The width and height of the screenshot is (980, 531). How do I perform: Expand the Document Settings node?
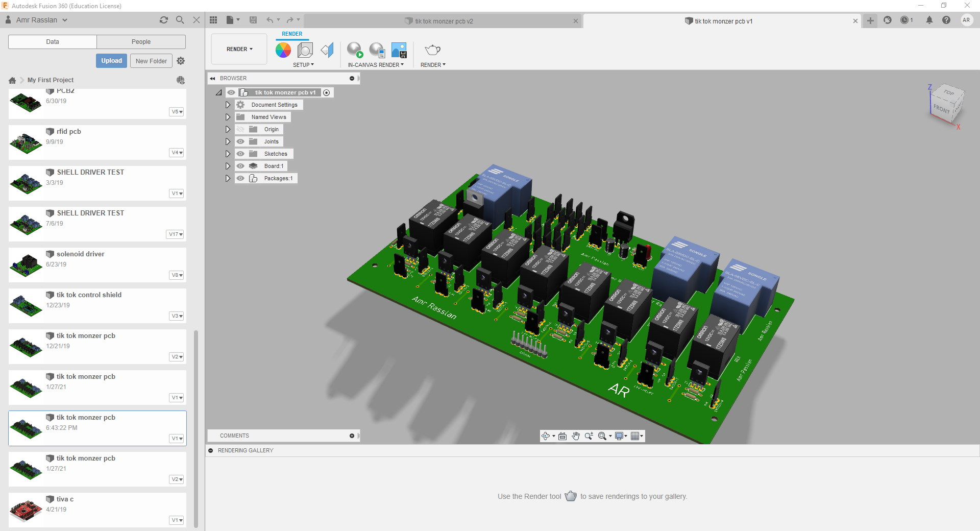click(x=228, y=105)
